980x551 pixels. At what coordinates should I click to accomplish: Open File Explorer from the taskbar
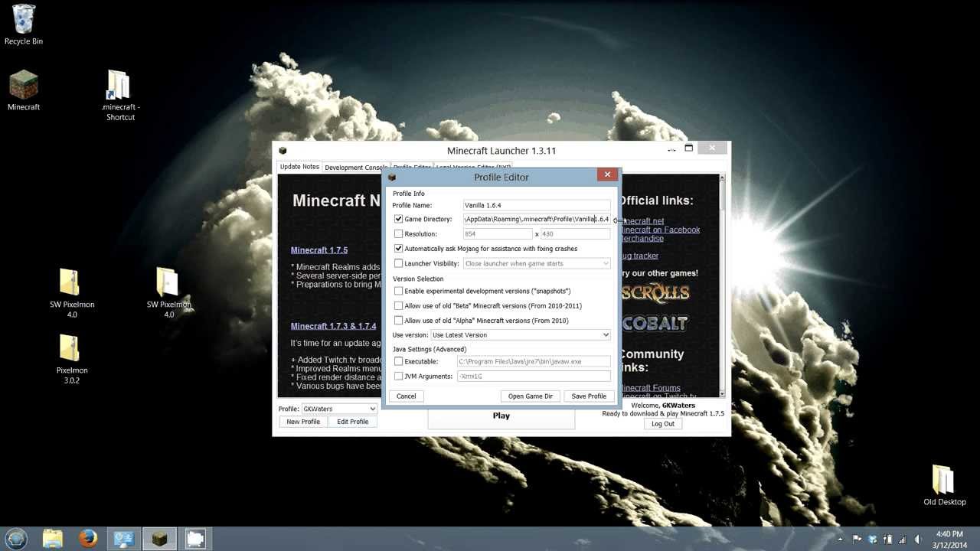tap(53, 539)
